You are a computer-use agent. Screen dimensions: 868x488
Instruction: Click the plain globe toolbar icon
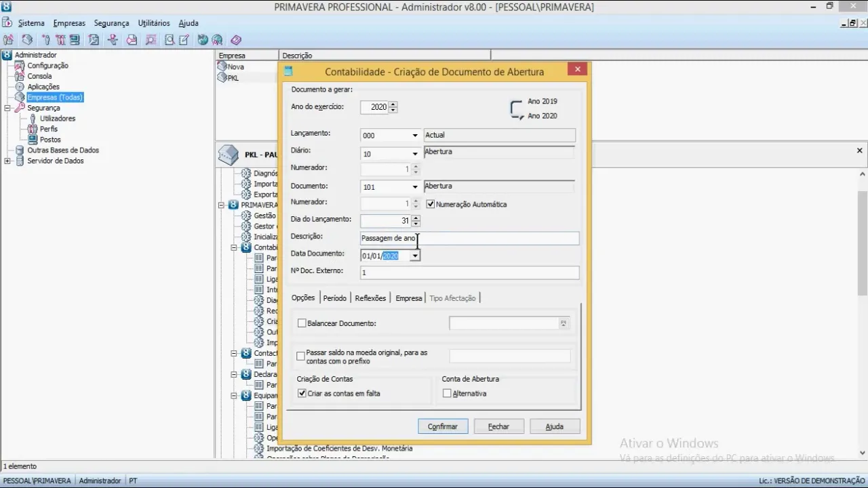203,40
